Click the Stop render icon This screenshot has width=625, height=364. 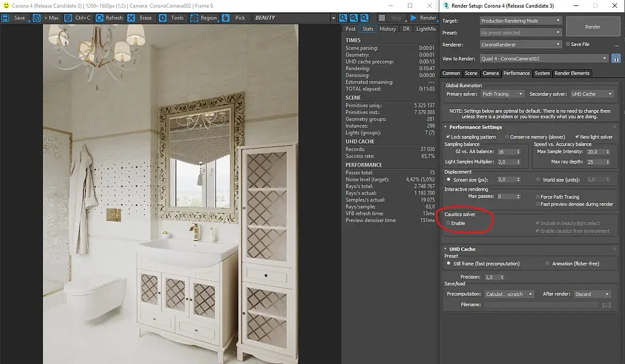click(x=382, y=18)
